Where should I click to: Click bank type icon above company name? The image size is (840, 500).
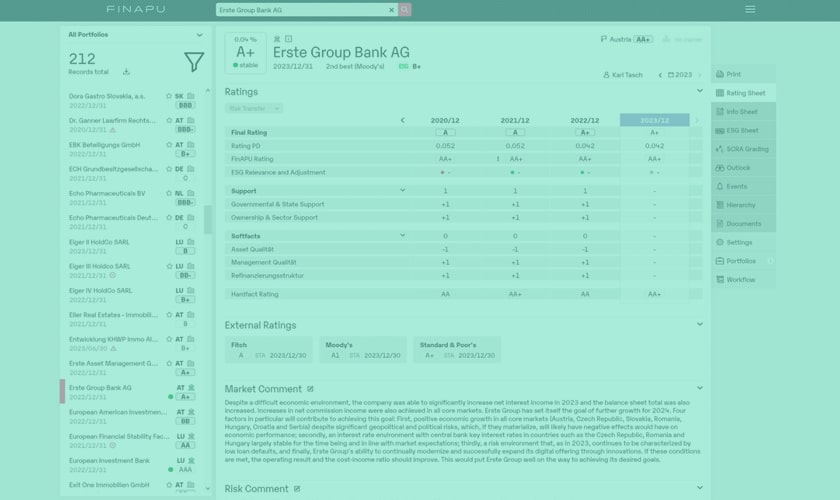(277, 39)
